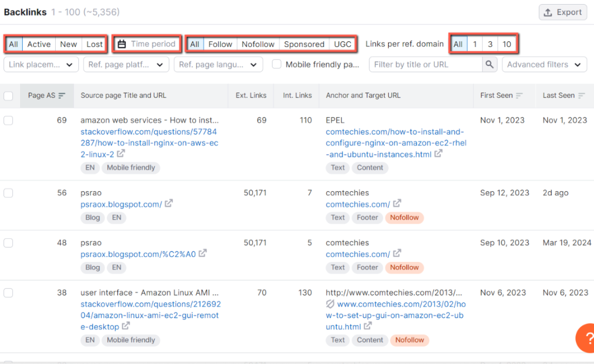The width and height of the screenshot is (594, 364).
Task: Click the 50,171 value in Page AS 56 row
Action: coord(255,193)
